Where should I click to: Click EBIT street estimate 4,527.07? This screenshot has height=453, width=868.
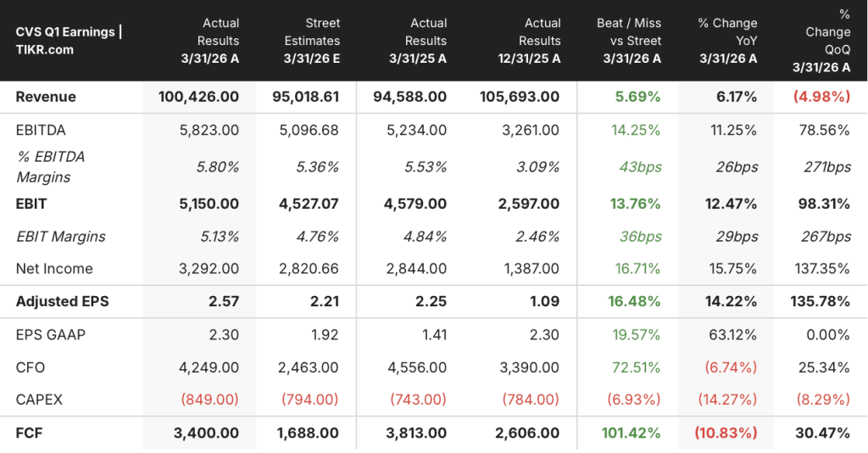point(309,204)
